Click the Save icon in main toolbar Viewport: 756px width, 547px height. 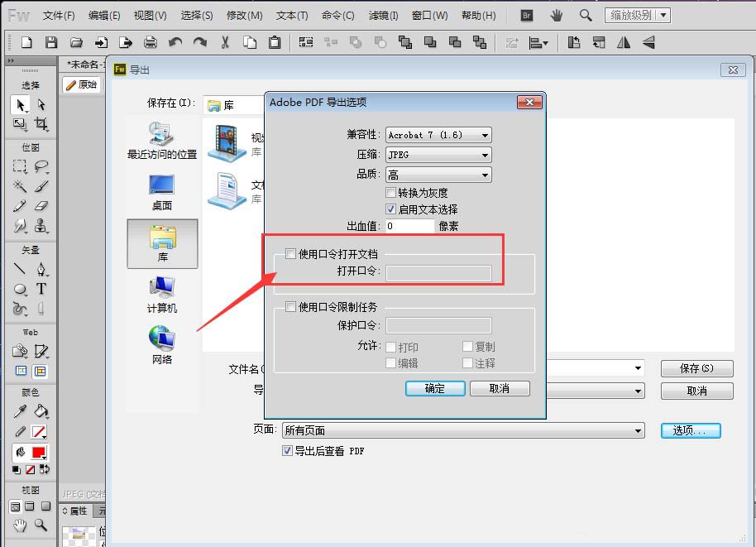(51, 42)
